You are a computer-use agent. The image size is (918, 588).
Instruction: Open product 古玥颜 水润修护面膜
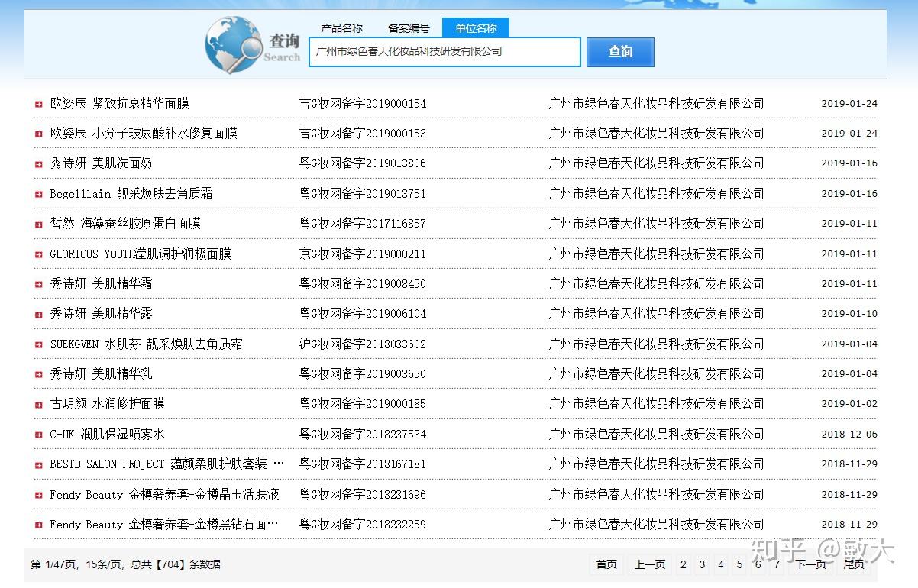click(x=107, y=403)
